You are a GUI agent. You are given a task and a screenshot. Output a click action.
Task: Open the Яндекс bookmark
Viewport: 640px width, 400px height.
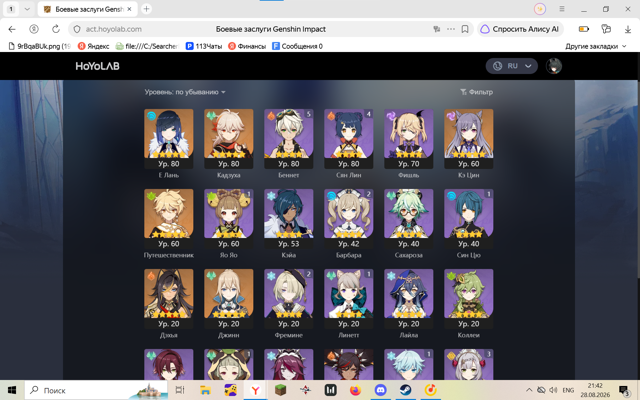pos(93,47)
